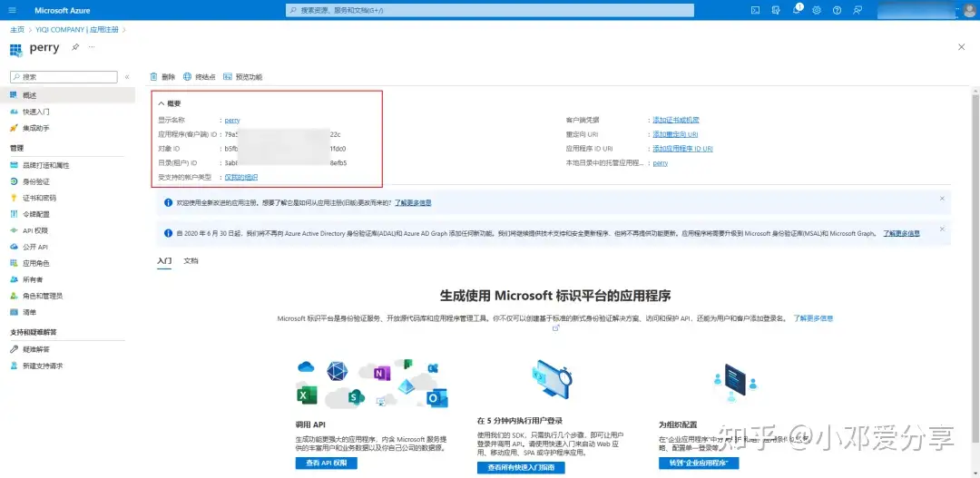Open the notifications bell

coord(797,10)
